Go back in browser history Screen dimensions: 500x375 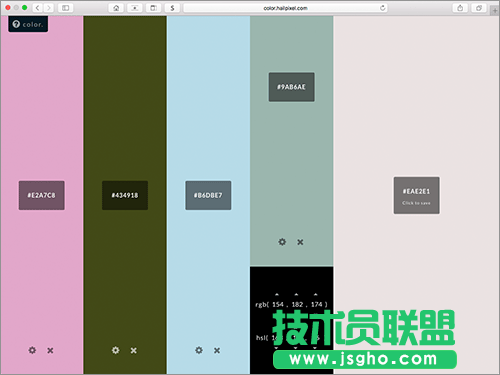point(38,8)
